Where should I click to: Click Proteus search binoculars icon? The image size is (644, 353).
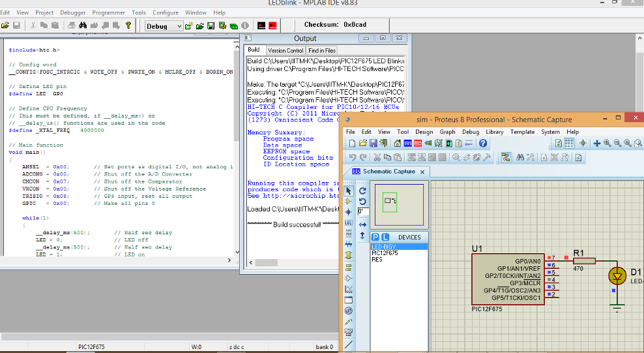pos(520,157)
